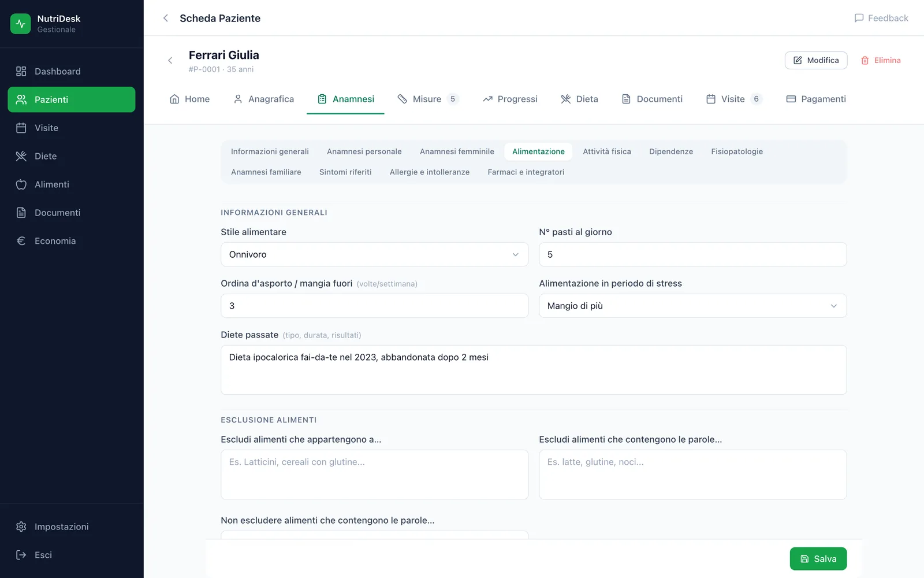
Task: Open Pazienti in the sidebar
Action: (72, 99)
